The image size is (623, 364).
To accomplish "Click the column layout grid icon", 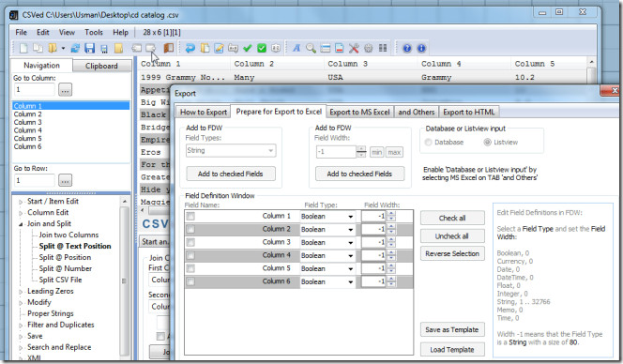I will click(x=383, y=48).
